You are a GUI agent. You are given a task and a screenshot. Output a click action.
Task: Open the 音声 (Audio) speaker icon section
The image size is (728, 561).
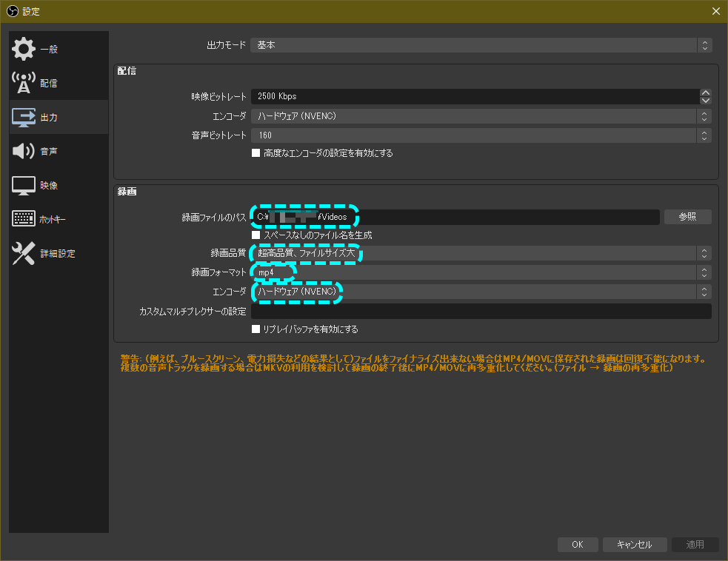click(x=23, y=151)
